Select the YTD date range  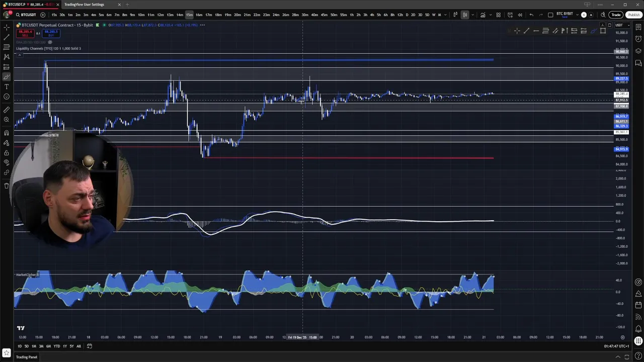click(57, 346)
